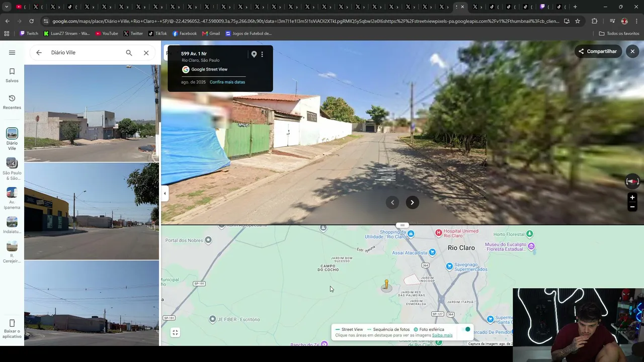This screenshot has height=362, width=644.
Task: Click the Rio Claro city label
Action: 461,248
